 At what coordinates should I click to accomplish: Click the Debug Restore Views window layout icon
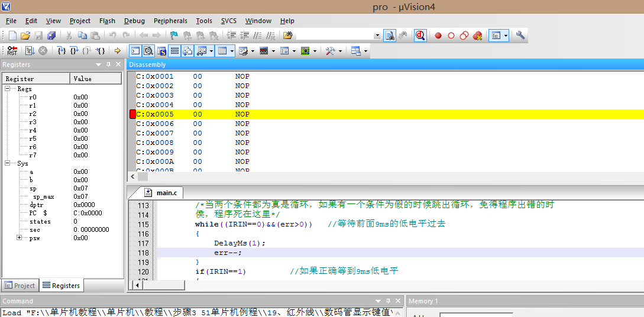coord(355,51)
